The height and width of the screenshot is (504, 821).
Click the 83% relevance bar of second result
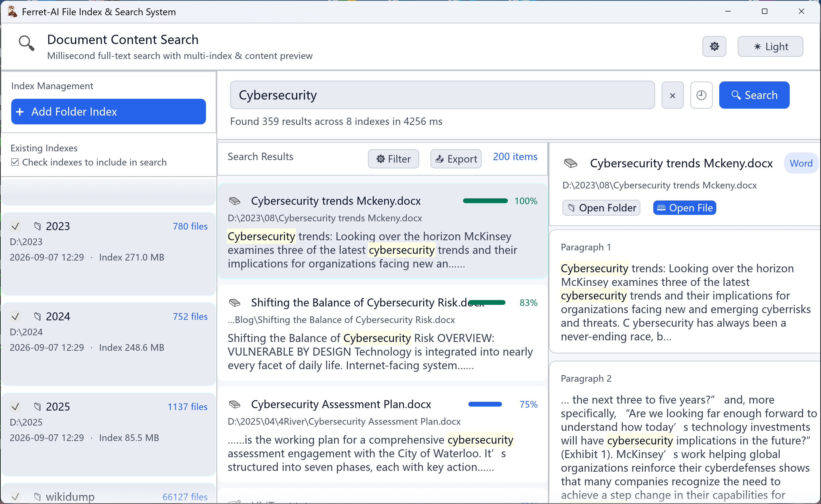[487, 302]
